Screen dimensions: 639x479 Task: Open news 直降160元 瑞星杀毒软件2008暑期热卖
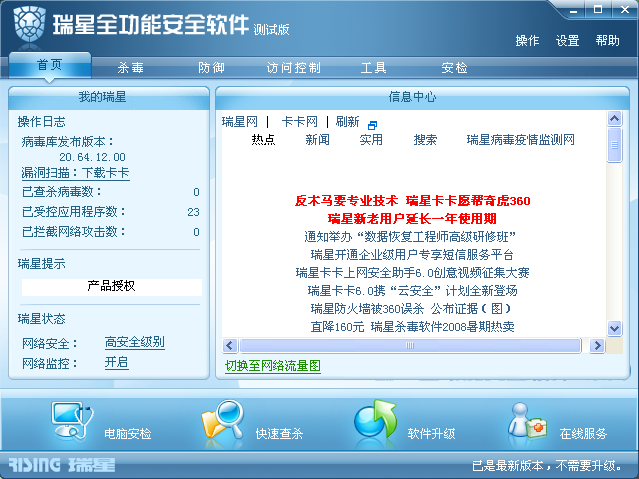click(412, 327)
